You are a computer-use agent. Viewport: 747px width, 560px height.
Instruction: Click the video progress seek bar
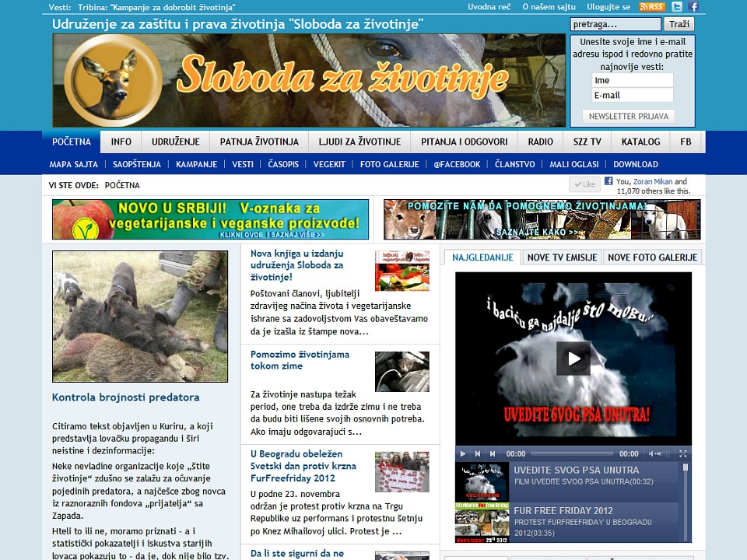572,453
